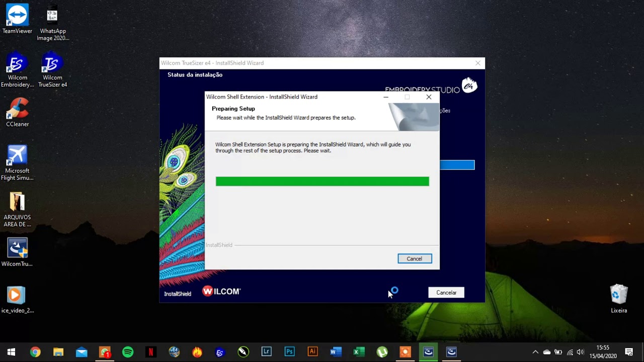The width and height of the screenshot is (644, 362).
Task: Open uTorrent from the taskbar
Action: coord(382,352)
